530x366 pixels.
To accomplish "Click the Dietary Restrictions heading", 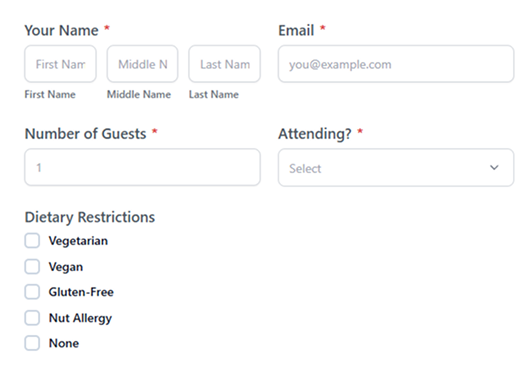I will point(90,217).
